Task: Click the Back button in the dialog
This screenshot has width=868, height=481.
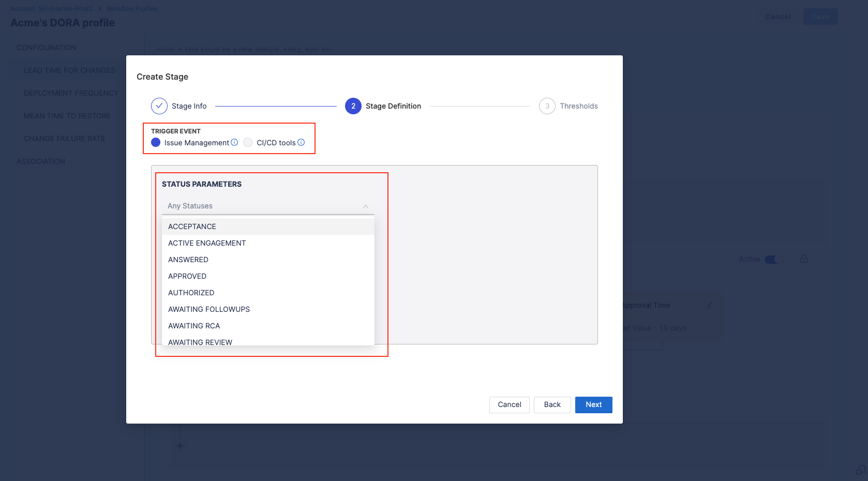Action: point(552,404)
